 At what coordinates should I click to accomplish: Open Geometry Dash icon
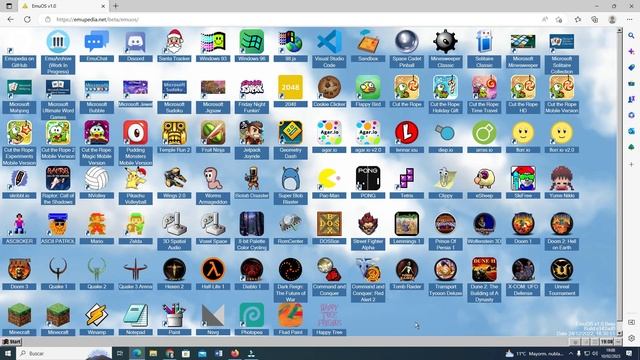coord(291,133)
